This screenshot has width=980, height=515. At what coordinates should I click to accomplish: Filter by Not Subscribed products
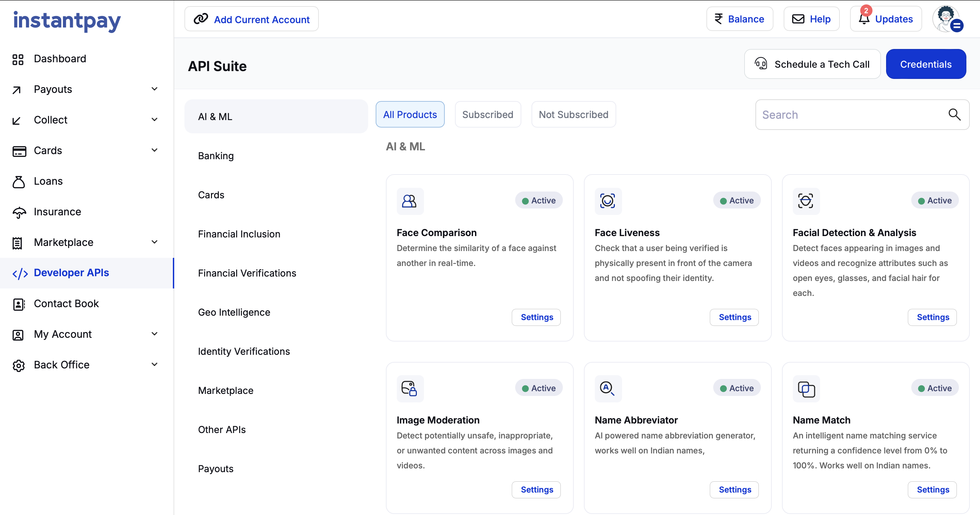573,115
